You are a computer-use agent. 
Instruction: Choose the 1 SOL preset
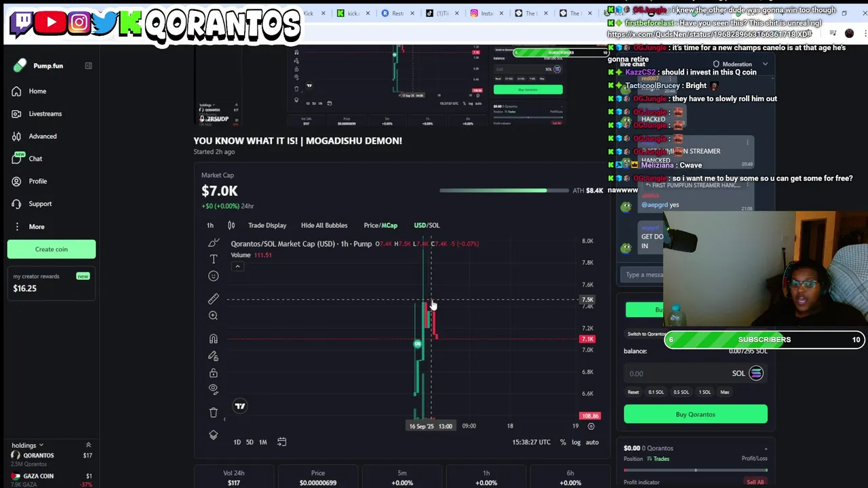tap(705, 392)
